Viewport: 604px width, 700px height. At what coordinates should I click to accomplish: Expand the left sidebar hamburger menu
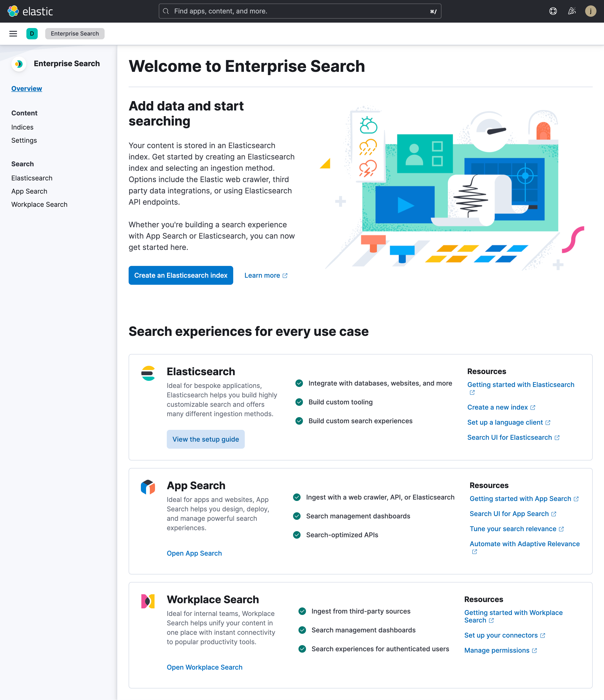(x=14, y=33)
